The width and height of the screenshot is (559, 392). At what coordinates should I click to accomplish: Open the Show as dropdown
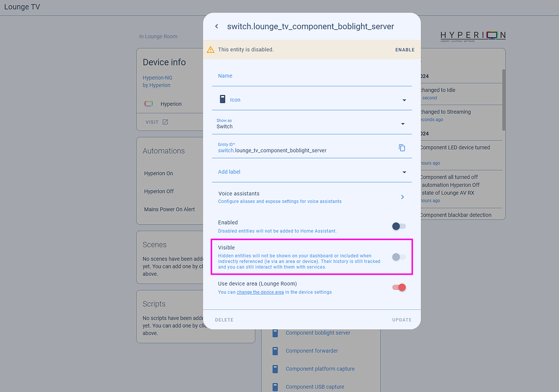(x=402, y=124)
